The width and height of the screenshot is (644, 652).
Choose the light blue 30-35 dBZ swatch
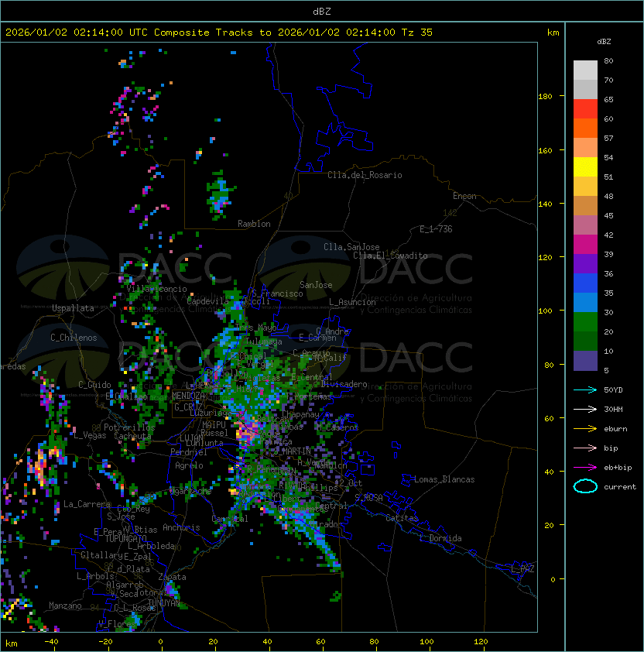point(585,302)
